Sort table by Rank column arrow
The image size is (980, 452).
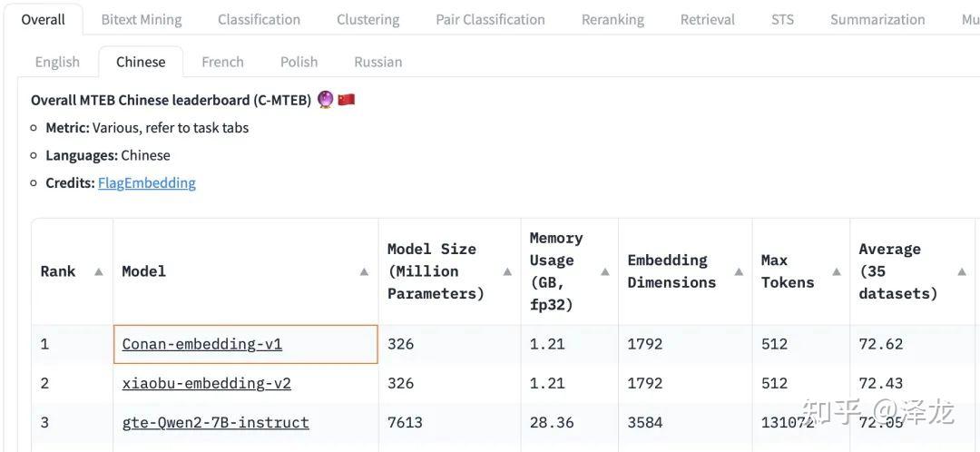98,271
